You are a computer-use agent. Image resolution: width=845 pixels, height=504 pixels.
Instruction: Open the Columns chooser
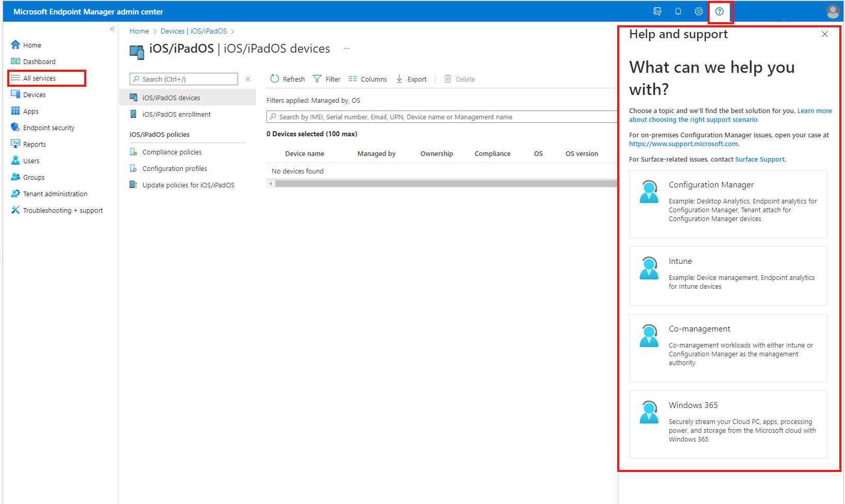coord(368,79)
